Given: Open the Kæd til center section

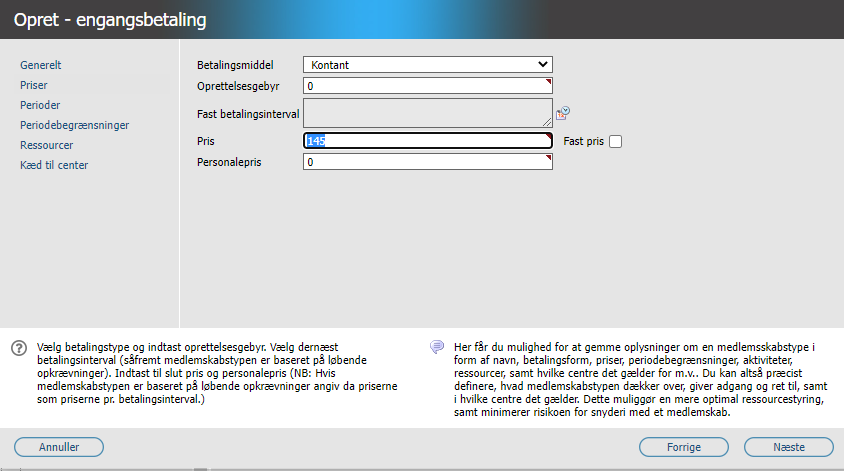Looking at the screenshot, I should [x=54, y=165].
